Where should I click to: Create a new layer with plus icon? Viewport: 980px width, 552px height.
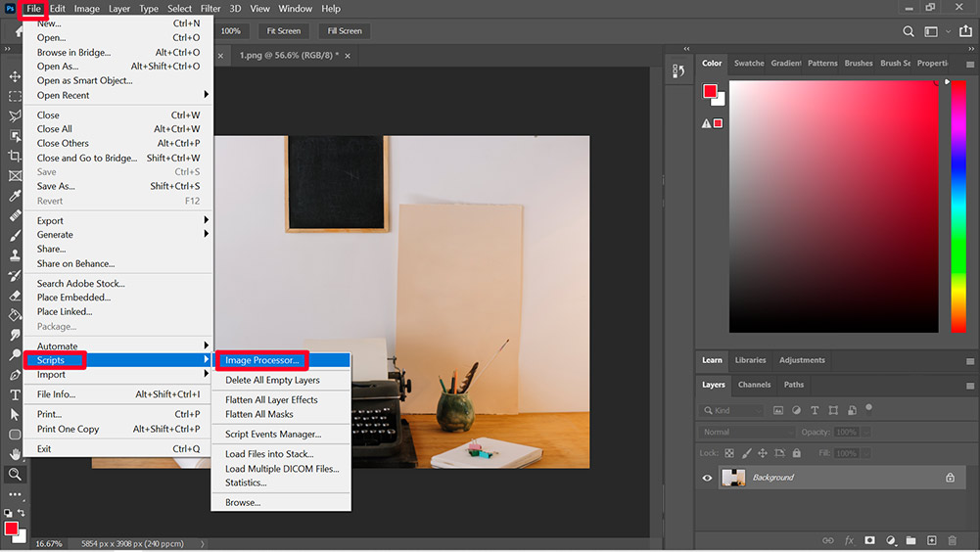931,540
